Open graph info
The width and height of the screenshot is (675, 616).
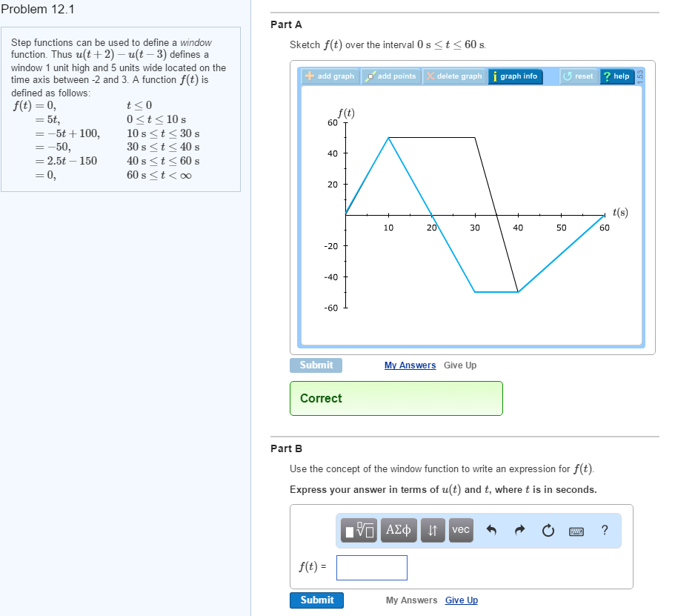(x=515, y=76)
